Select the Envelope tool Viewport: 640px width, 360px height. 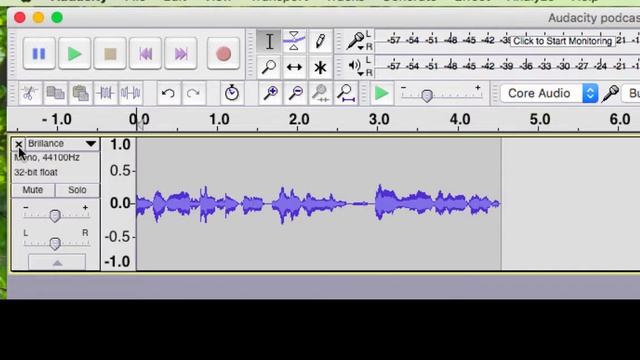(294, 41)
